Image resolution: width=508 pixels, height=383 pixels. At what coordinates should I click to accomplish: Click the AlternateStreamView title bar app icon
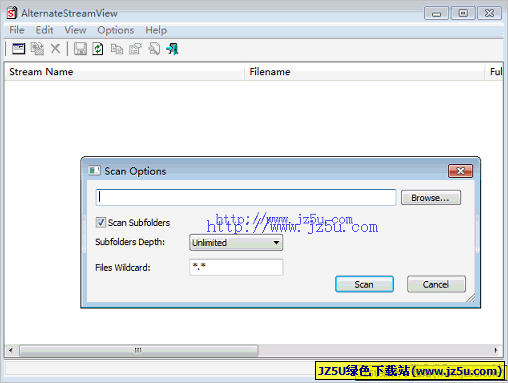(x=12, y=13)
